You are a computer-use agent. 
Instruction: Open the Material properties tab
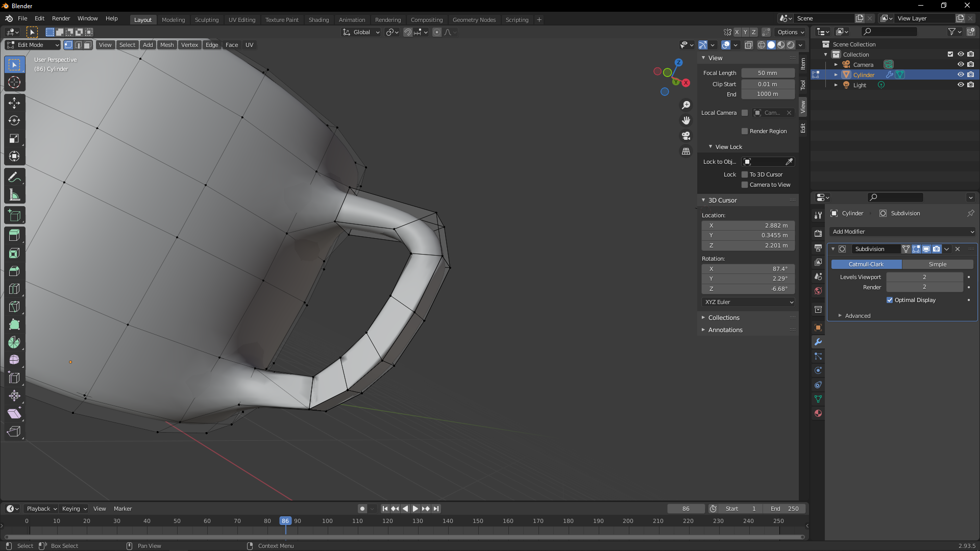818,413
